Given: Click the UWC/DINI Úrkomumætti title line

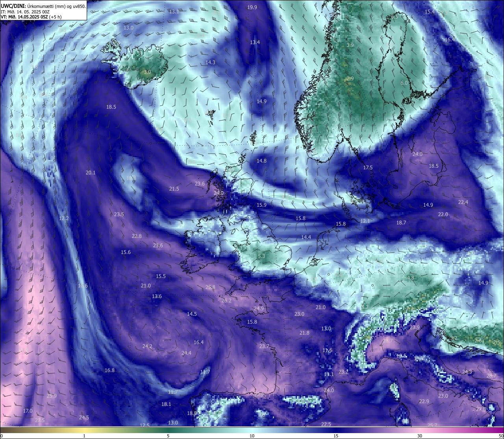Looking at the screenshot, I should [x=43, y=6].
